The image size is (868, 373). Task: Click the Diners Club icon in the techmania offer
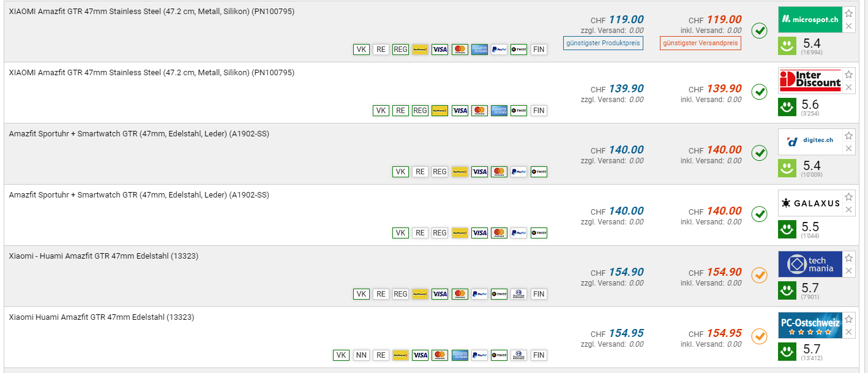point(518,294)
